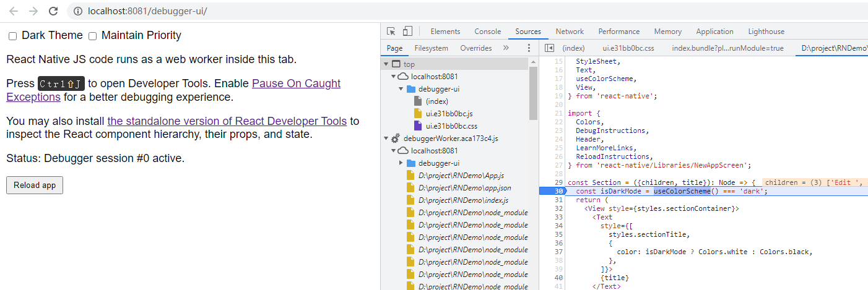Click ui.e31bb0bc.css purple file icon
Image resolution: width=868 pixels, height=290 pixels.
[x=418, y=126]
